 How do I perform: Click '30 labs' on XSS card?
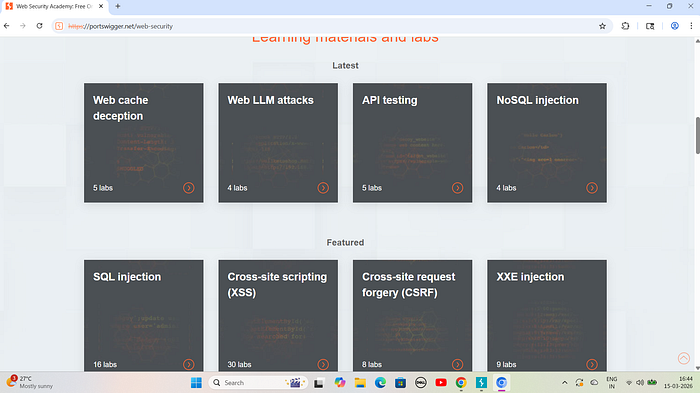(239, 364)
